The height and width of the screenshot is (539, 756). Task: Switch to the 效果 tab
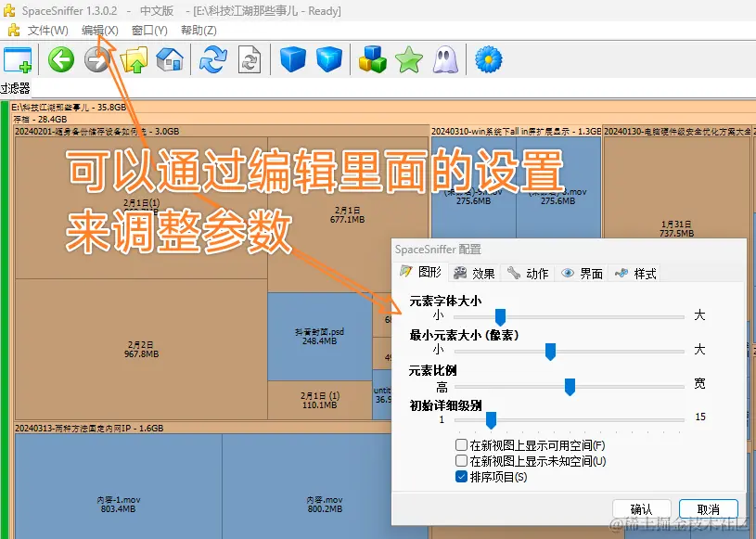[474, 274]
